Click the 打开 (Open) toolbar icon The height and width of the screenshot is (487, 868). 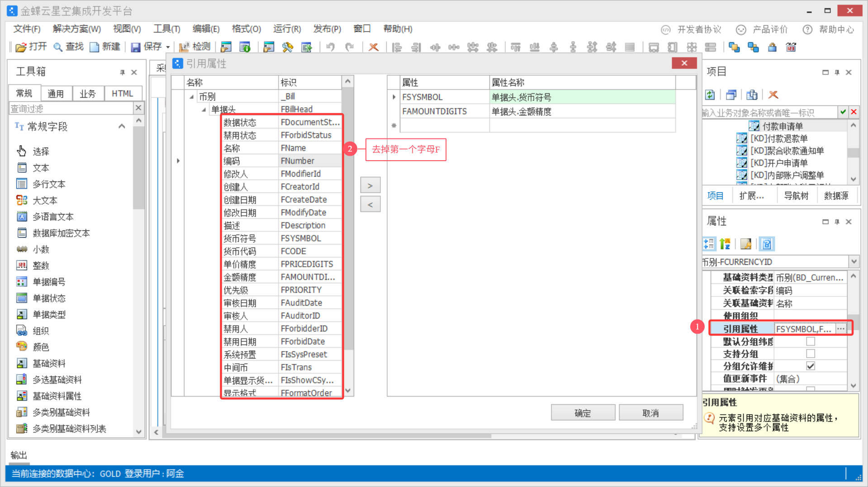(21, 47)
